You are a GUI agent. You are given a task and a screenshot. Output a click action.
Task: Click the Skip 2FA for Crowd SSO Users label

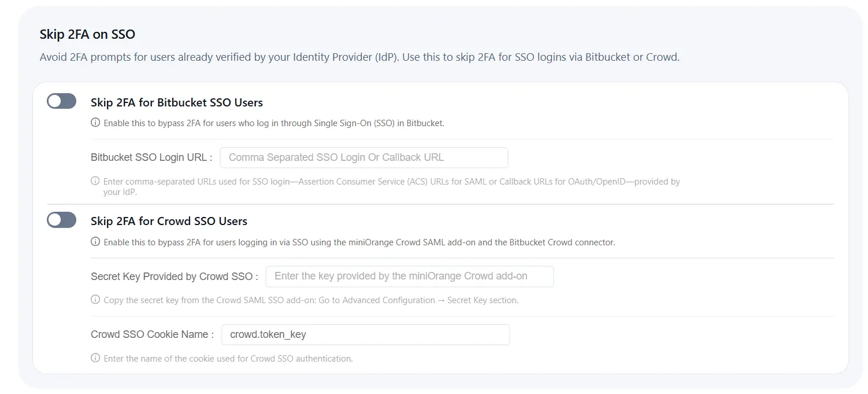169,221
